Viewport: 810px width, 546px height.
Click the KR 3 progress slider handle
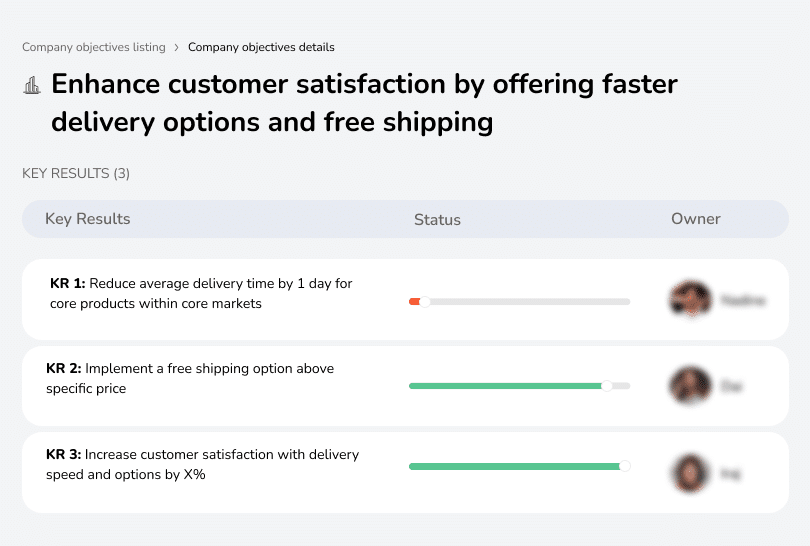coord(625,465)
